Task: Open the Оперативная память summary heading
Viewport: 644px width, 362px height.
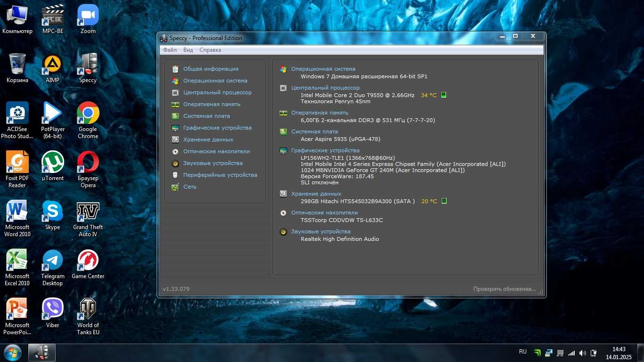Action: 320,113
